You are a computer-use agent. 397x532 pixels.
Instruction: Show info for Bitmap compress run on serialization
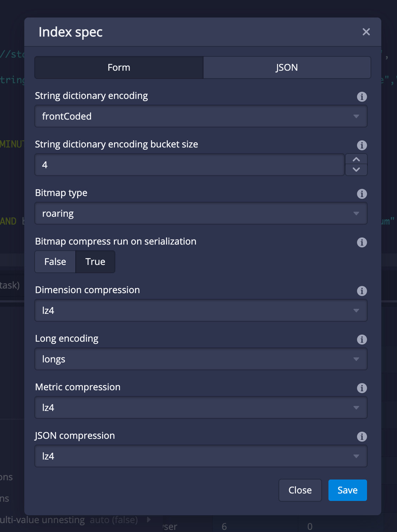tap(362, 242)
